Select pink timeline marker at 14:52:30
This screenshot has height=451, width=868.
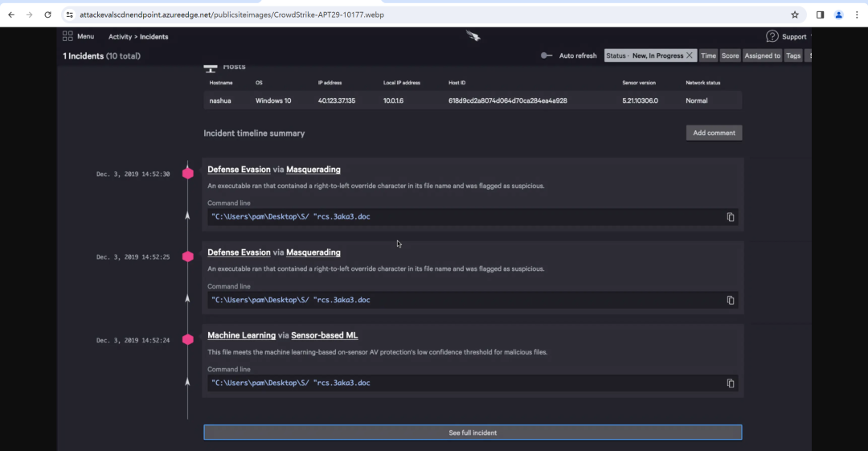click(x=188, y=174)
